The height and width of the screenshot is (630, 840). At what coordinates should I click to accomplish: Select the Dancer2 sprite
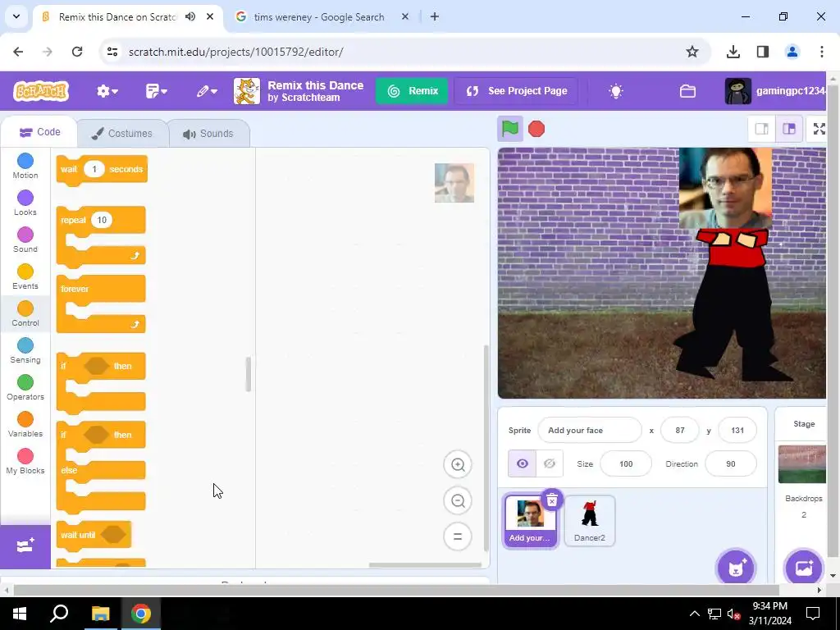tap(589, 521)
